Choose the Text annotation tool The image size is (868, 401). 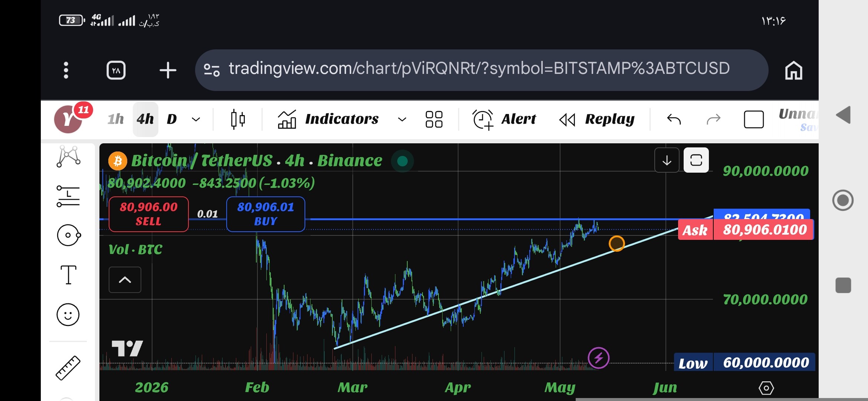click(69, 275)
